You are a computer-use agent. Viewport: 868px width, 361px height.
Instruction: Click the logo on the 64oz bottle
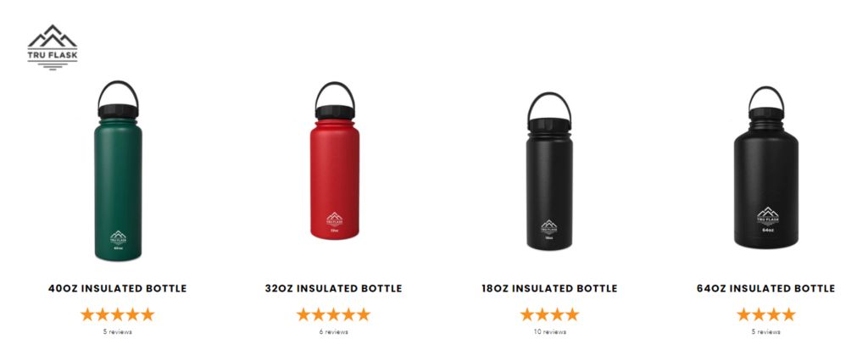(767, 216)
